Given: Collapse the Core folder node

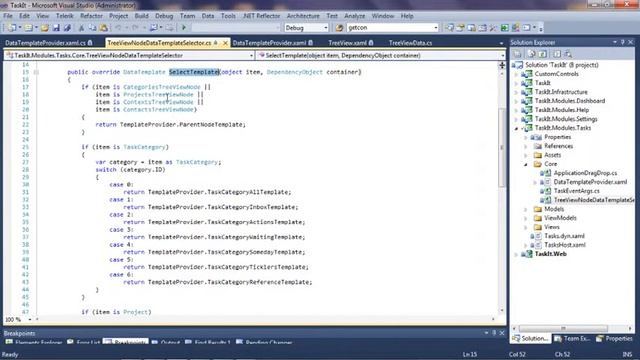Looking at the screenshot, I should (526, 164).
